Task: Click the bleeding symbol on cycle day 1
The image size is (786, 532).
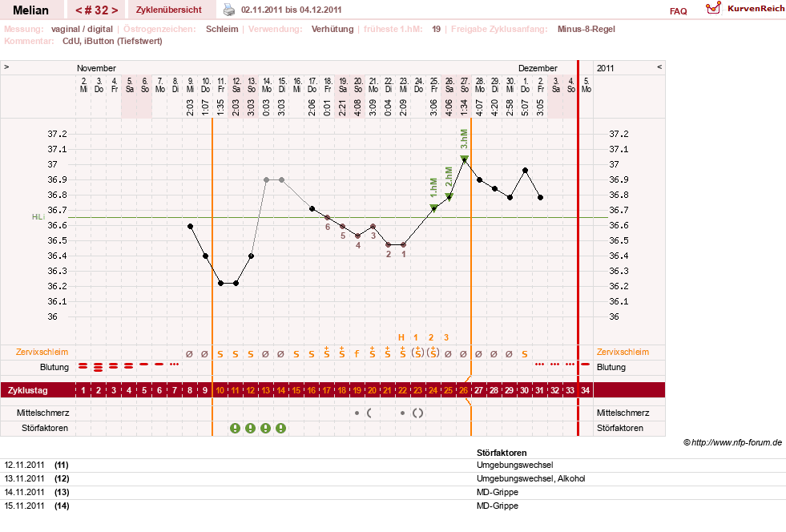Action: [83, 366]
